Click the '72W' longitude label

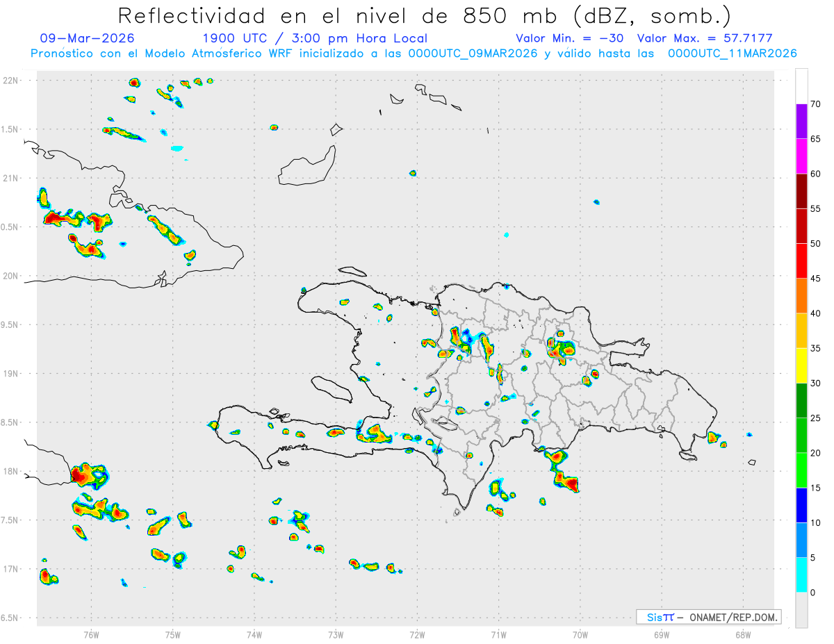coord(417,634)
